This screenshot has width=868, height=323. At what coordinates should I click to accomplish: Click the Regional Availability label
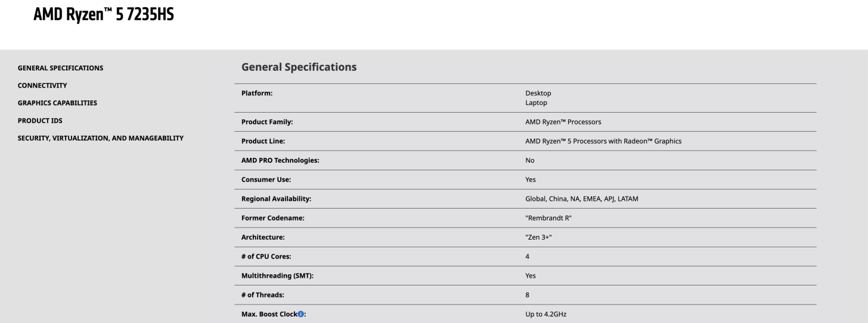[277, 199]
